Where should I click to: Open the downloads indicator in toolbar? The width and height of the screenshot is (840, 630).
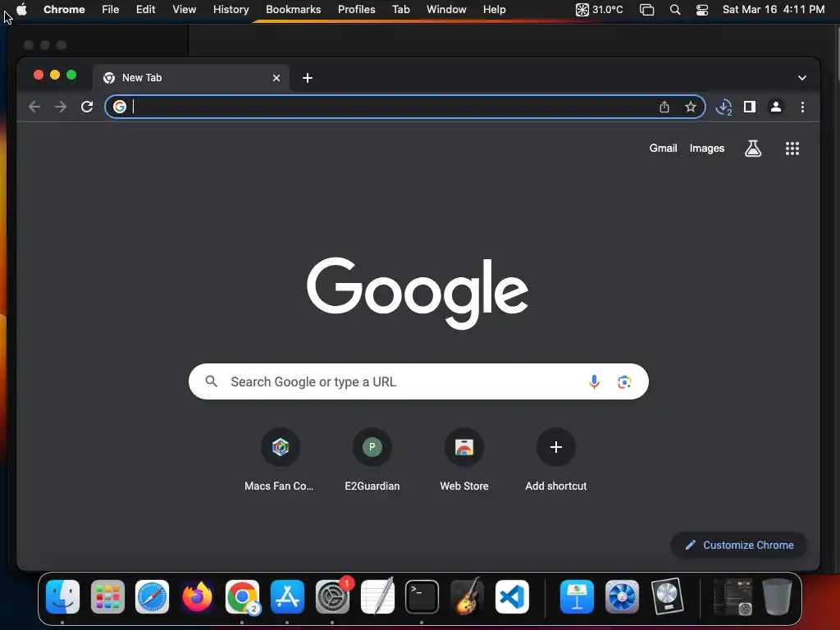(724, 107)
